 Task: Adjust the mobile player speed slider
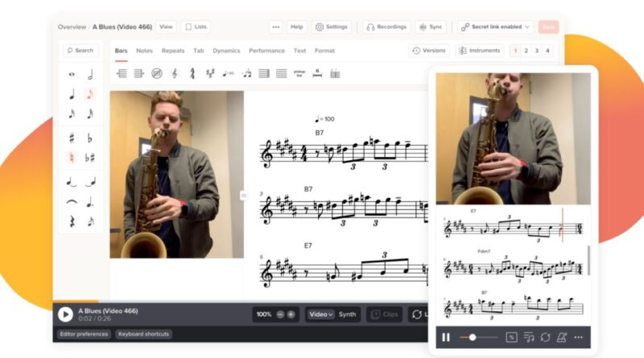point(473,337)
